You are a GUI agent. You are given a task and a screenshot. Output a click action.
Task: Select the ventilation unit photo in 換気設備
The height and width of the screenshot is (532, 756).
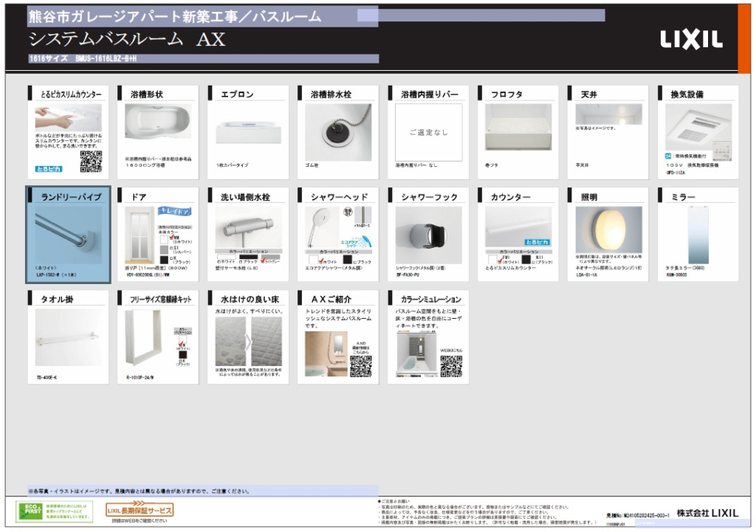coord(698,127)
